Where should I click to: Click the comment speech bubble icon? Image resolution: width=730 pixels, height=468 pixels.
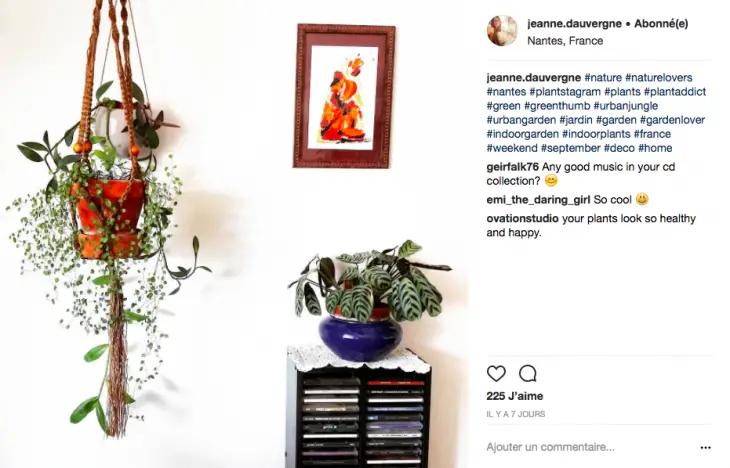click(528, 373)
